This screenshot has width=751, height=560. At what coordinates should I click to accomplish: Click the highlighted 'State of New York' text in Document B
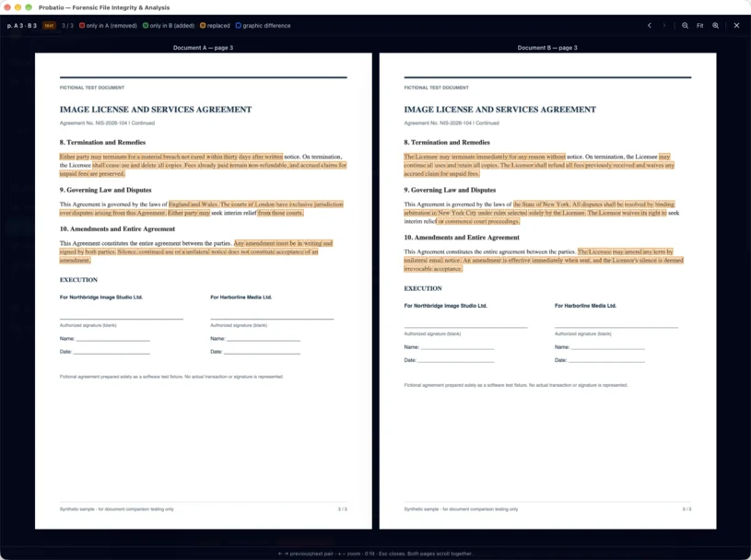(x=546, y=204)
